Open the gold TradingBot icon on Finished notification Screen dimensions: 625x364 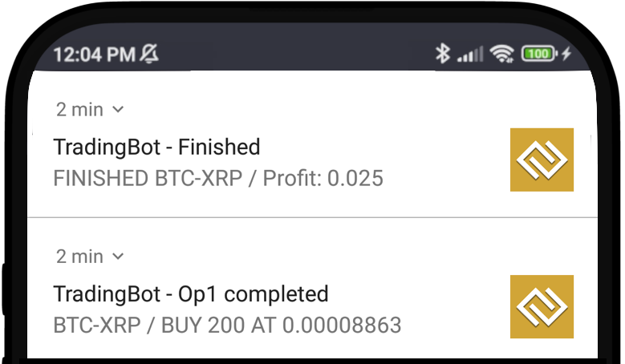click(x=542, y=160)
